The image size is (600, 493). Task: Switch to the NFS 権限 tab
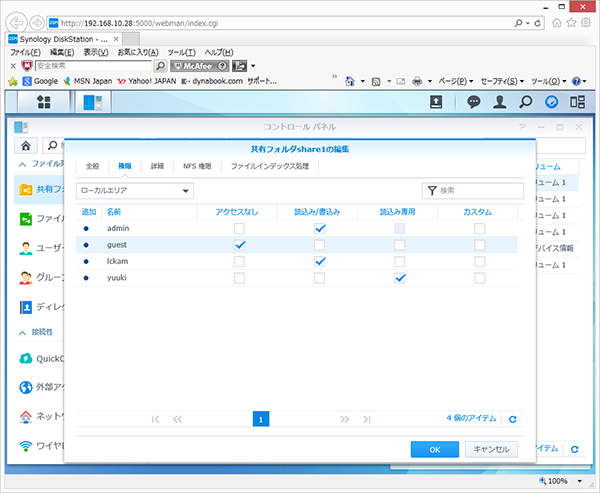click(x=197, y=166)
